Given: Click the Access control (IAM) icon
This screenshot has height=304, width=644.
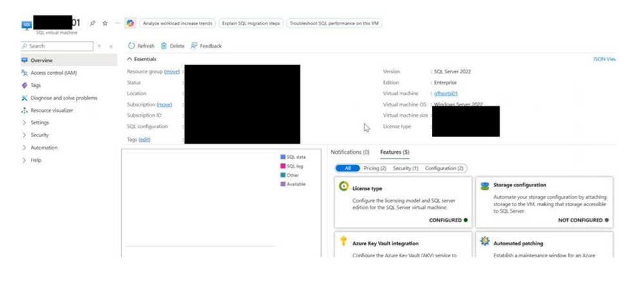Looking at the screenshot, I should 24,73.
